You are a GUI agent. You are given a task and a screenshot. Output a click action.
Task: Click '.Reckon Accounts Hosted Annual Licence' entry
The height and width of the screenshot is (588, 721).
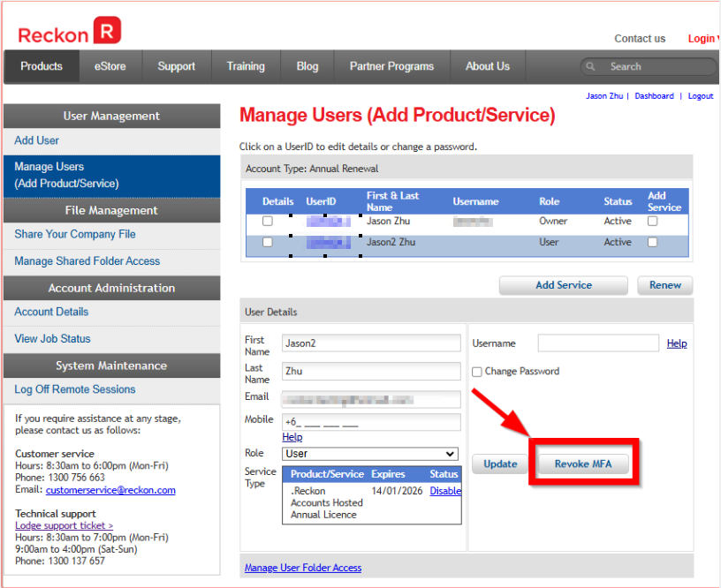326,503
